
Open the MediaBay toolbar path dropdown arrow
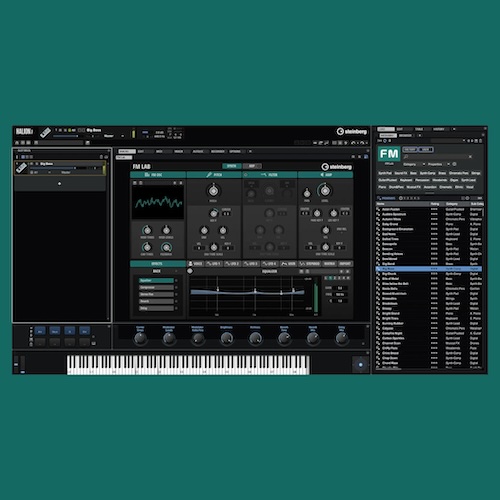(464, 141)
